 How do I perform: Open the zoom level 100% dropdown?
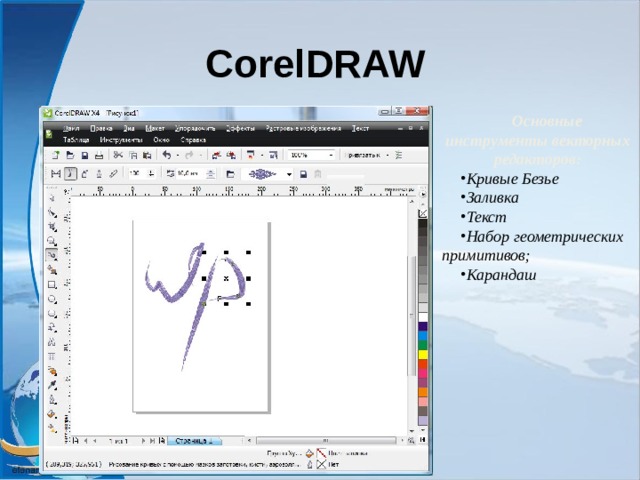tap(331, 156)
